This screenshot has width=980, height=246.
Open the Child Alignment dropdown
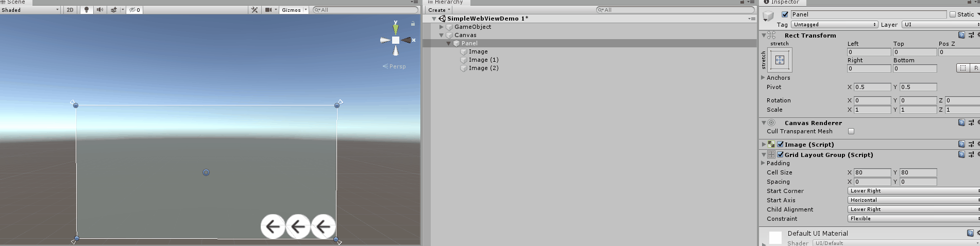[x=914, y=209]
